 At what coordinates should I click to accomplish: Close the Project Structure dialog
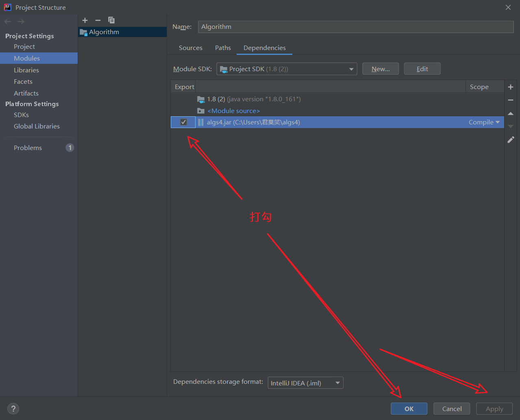pos(508,7)
